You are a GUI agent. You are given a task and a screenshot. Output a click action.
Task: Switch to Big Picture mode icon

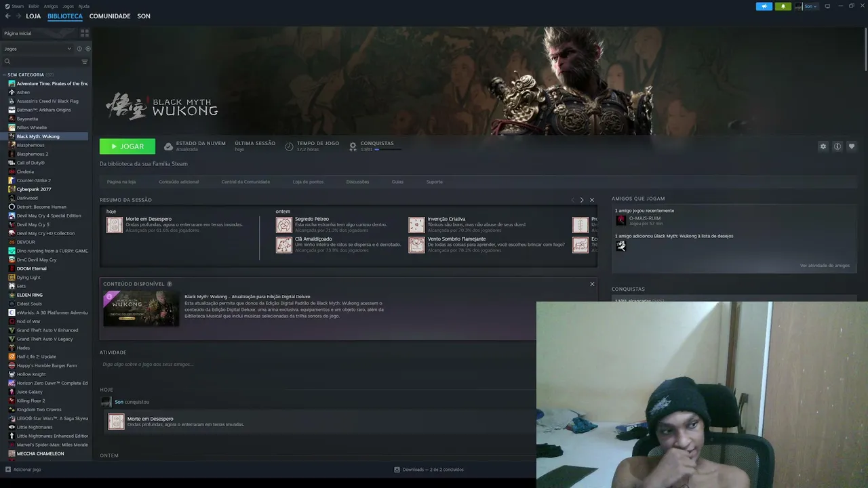(x=827, y=6)
